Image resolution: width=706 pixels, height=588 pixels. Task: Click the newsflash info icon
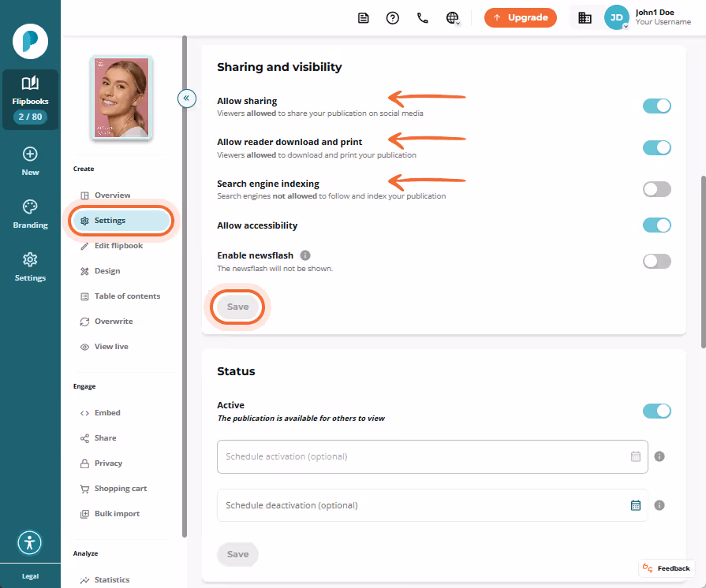click(305, 255)
